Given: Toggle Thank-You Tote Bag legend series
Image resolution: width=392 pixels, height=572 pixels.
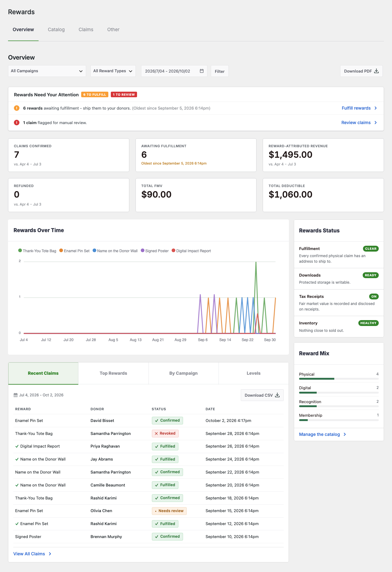Looking at the screenshot, I should point(37,251).
